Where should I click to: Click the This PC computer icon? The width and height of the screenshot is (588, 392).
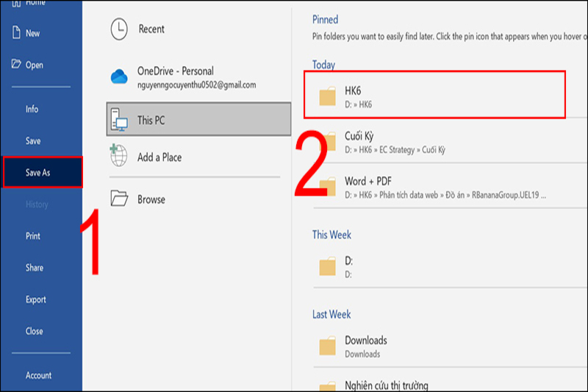(118, 120)
